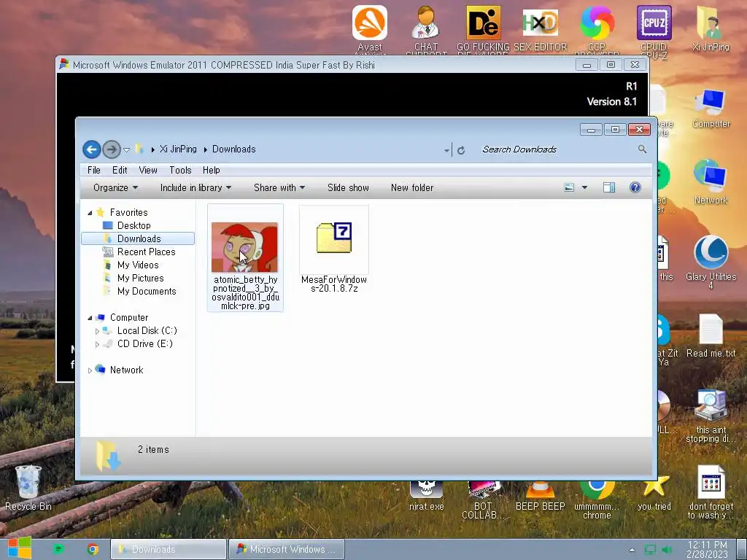Image resolution: width=747 pixels, height=560 pixels.
Task: Open the address bar history dropdown
Action: [x=446, y=150]
